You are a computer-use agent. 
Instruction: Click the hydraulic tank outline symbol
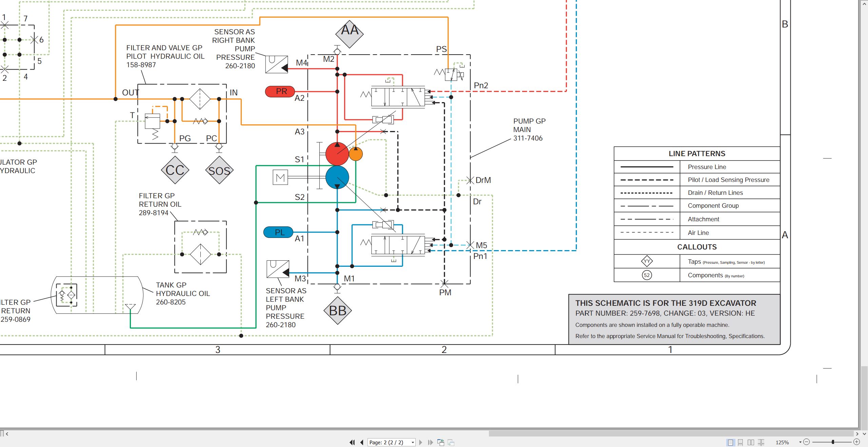97,295
